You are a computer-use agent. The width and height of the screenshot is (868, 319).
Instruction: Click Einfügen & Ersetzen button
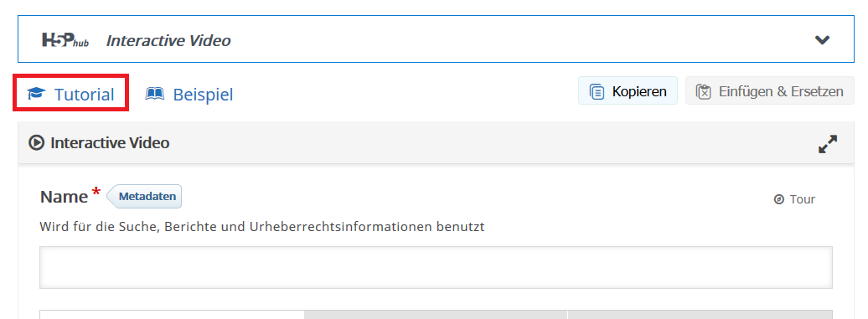coord(769,90)
